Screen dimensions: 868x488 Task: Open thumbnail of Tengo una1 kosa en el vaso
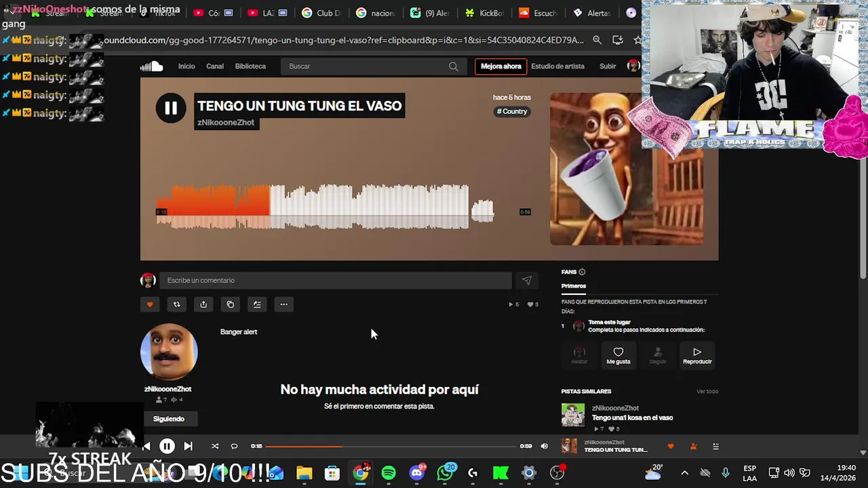click(573, 415)
